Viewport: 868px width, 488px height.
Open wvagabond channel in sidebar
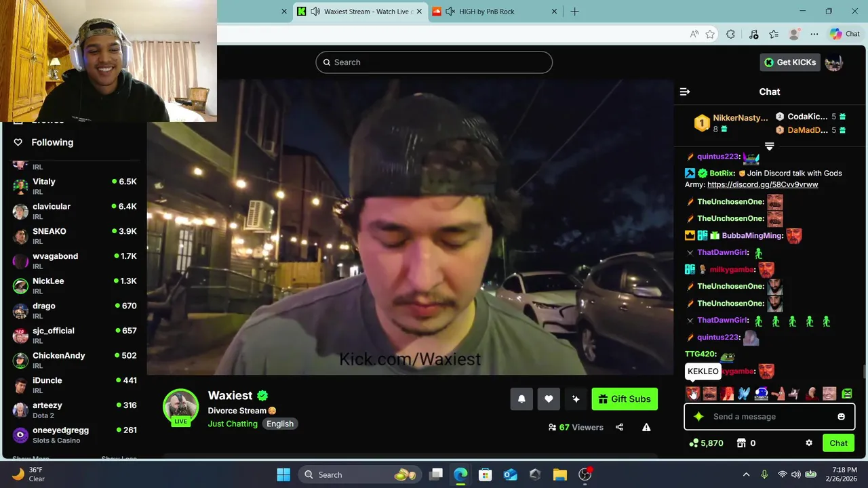[75, 261]
